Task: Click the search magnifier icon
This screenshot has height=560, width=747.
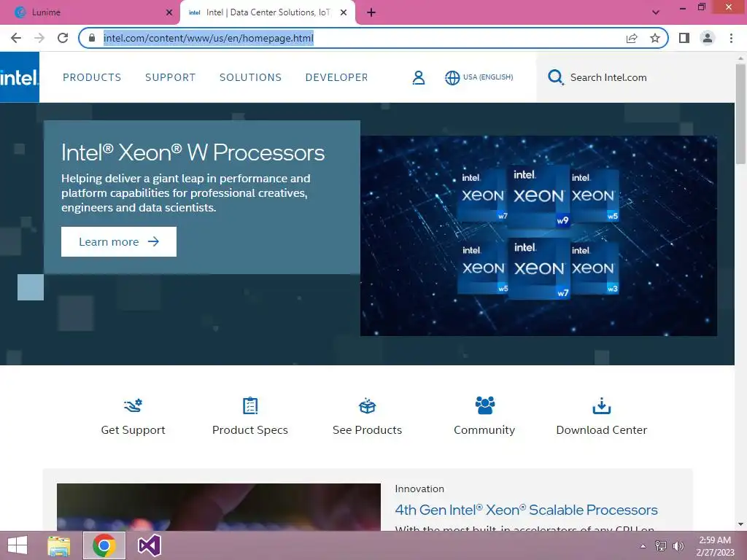Action: point(555,77)
